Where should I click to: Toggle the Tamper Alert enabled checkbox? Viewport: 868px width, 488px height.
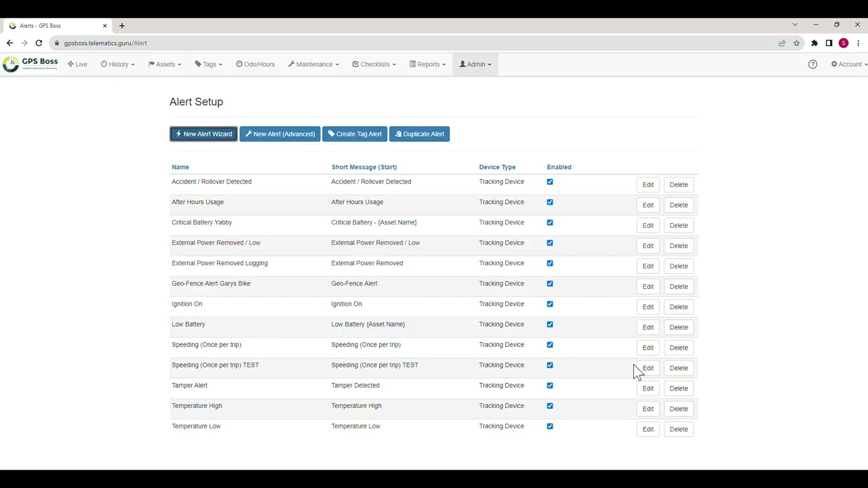[550, 385]
